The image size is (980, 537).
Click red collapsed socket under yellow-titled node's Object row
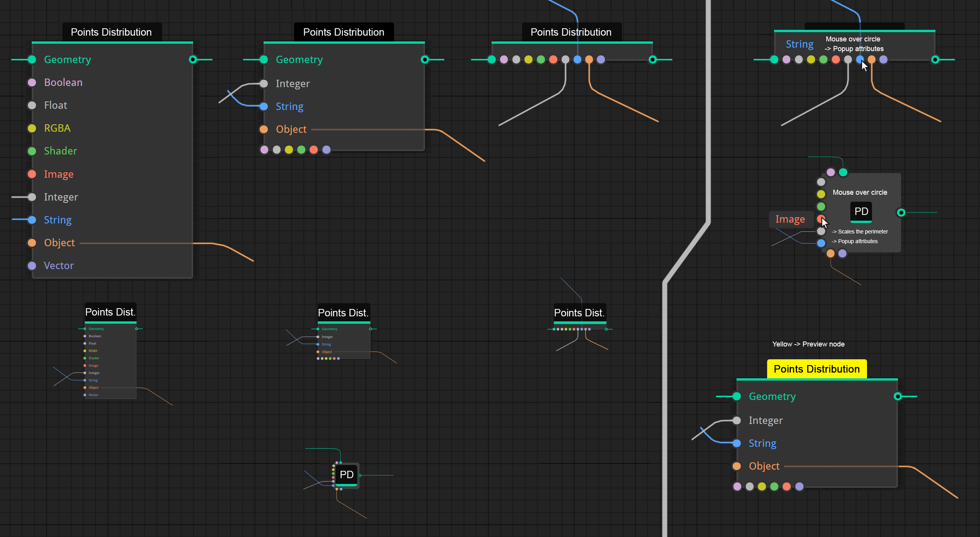pos(787,487)
